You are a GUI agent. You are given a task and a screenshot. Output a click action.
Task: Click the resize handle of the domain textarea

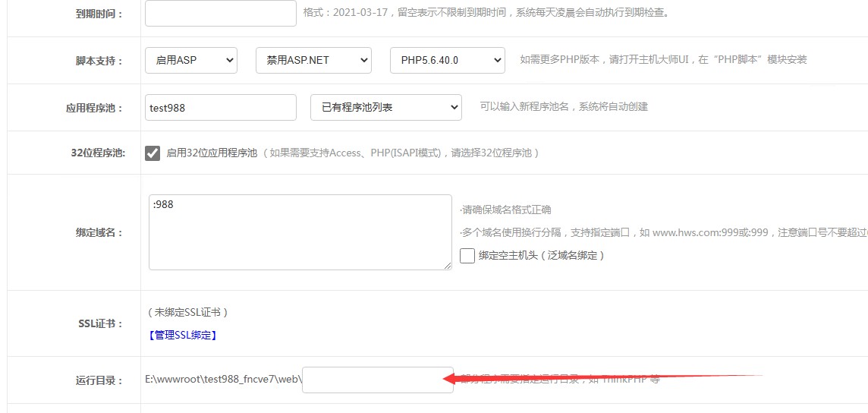point(447,265)
